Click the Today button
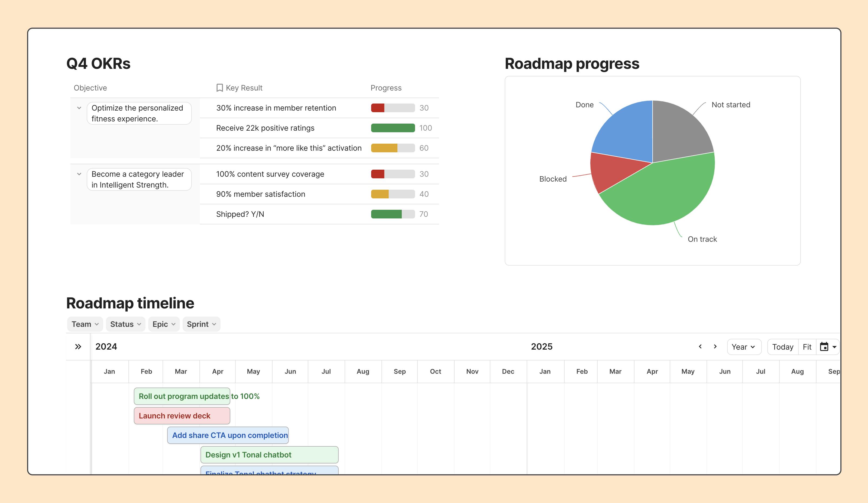 pyautogui.click(x=782, y=347)
